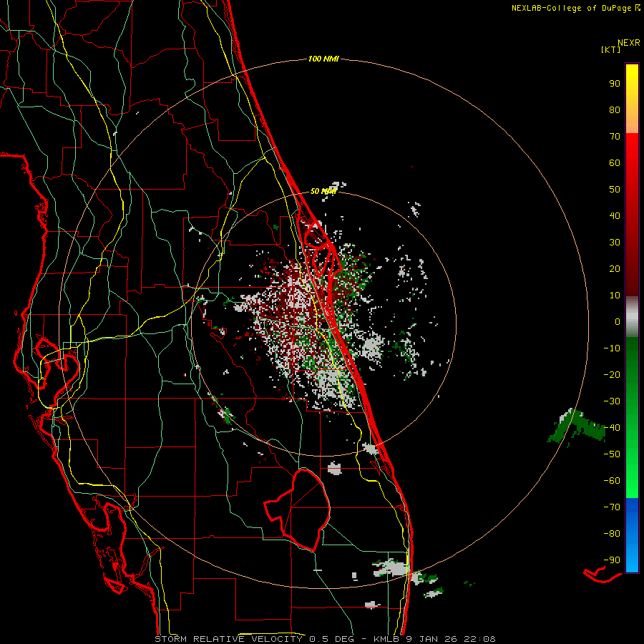The image size is (644, 644).
Task: Click the -30 value on the velocity scale
Action: coord(612,401)
